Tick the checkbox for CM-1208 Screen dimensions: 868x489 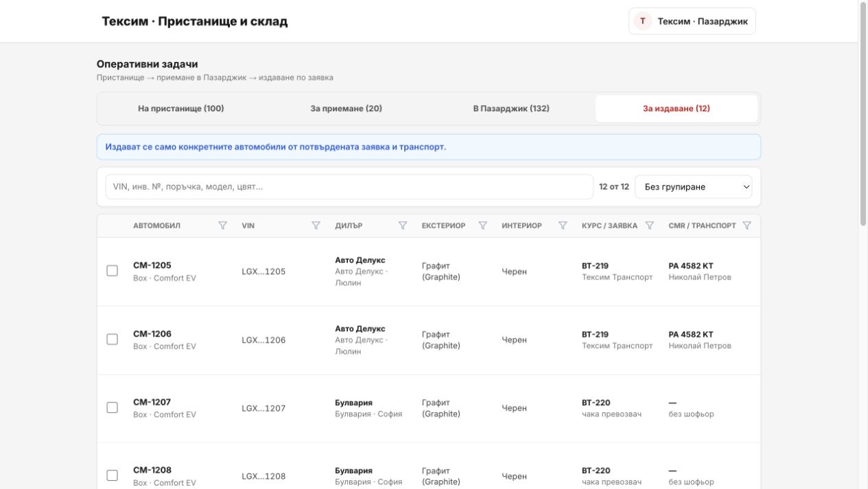pyautogui.click(x=113, y=475)
